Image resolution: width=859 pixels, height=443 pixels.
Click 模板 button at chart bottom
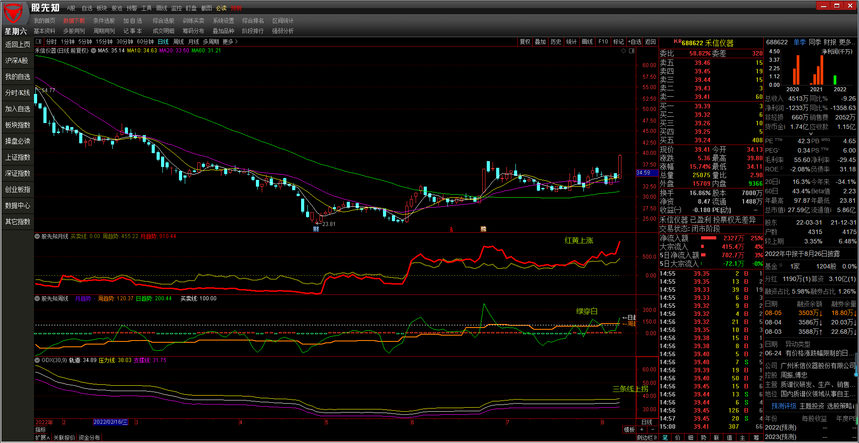629,430
